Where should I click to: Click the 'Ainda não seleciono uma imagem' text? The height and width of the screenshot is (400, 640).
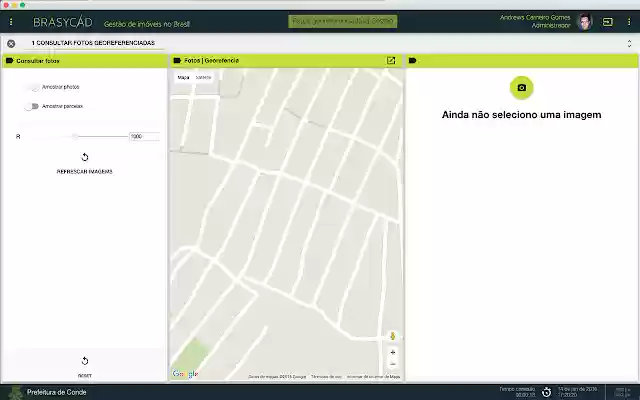coord(521,115)
